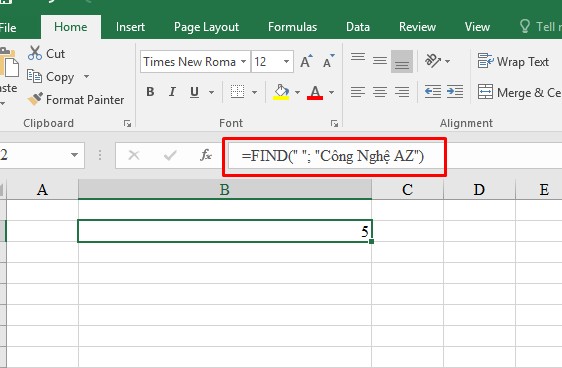Select column A header

click(x=42, y=189)
